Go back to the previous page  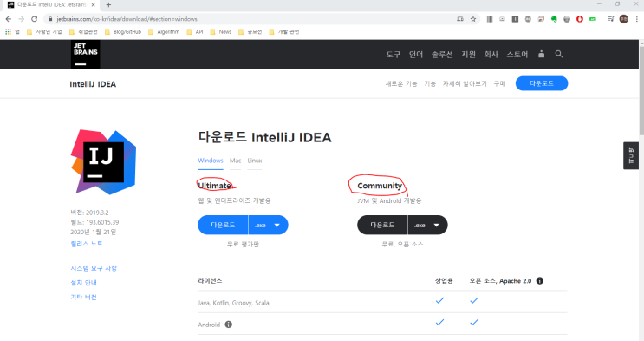pos(9,19)
